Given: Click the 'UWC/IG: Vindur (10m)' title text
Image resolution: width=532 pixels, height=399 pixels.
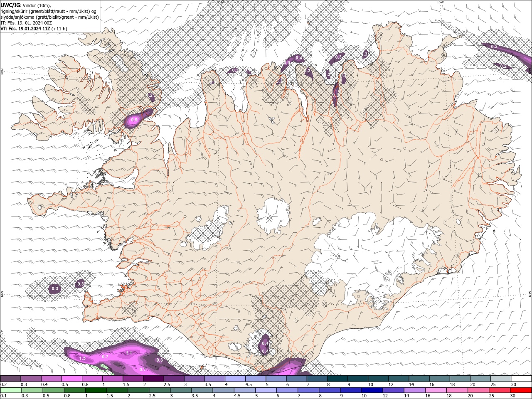Looking at the screenshot, I should 26,5.
